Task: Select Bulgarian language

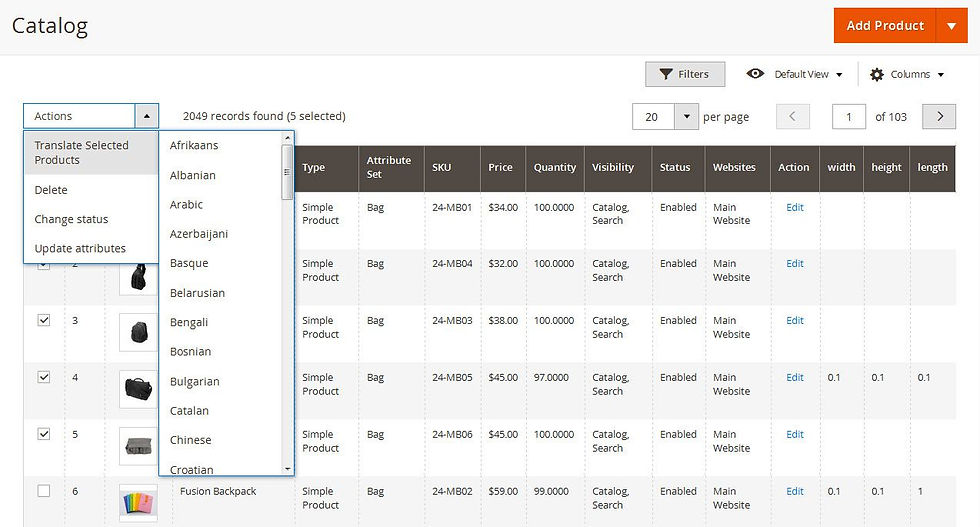Action: click(x=194, y=381)
